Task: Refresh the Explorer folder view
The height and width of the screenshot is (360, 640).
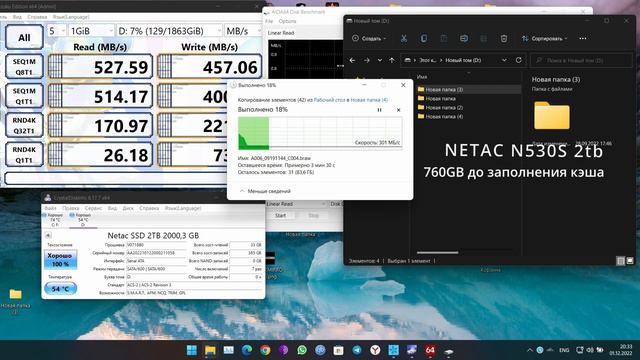Action: (518, 60)
